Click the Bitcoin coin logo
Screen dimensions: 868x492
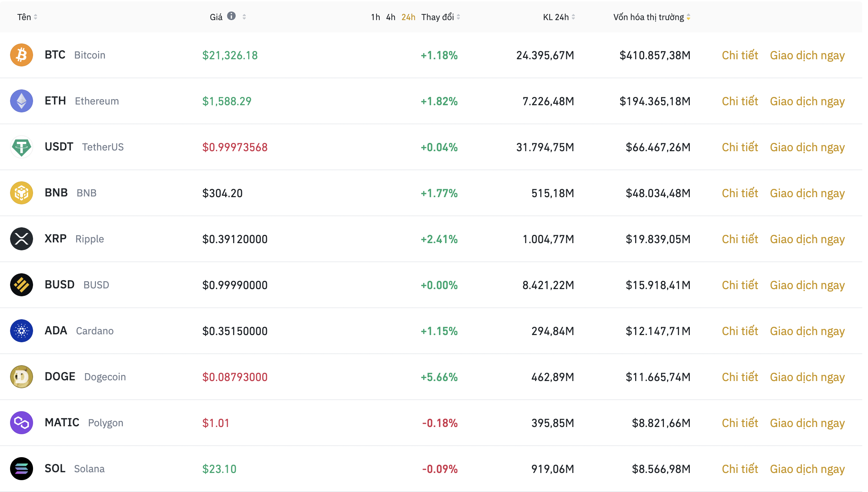tap(22, 55)
